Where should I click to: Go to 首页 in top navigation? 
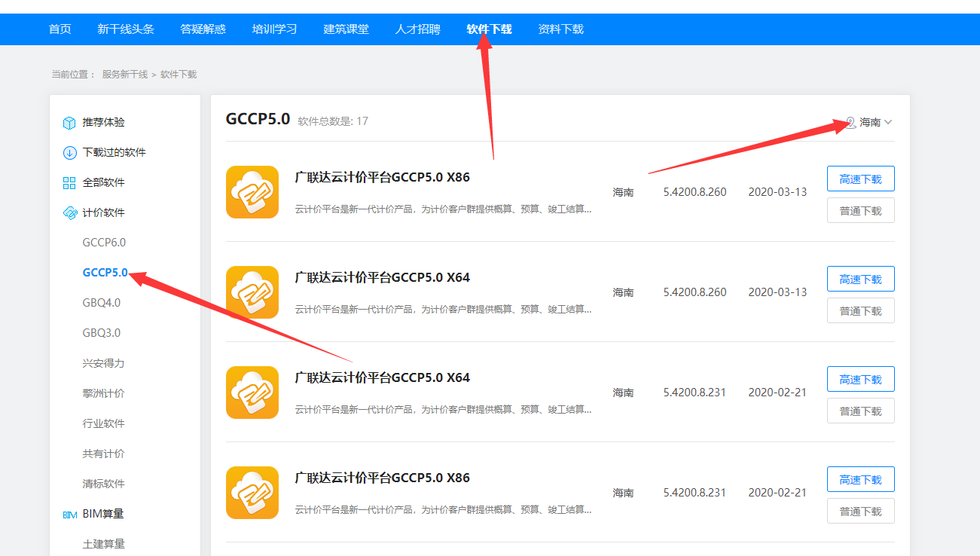click(60, 29)
